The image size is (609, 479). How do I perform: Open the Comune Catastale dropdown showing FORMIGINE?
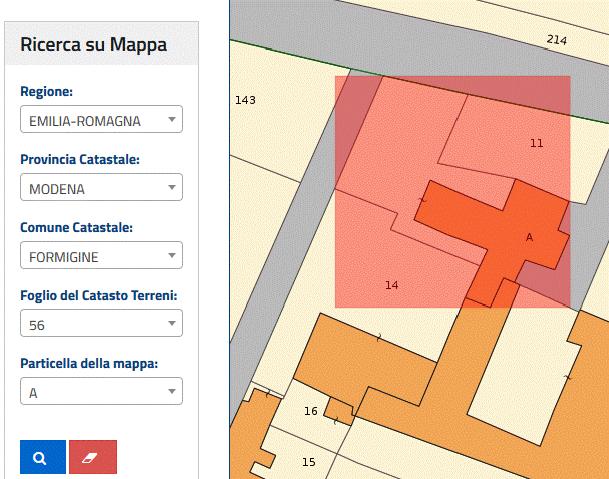pyautogui.click(x=101, y=255)
